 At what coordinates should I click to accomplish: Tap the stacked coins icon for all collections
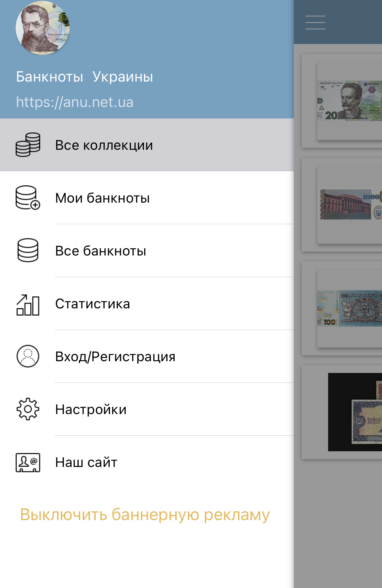(28, 145)
